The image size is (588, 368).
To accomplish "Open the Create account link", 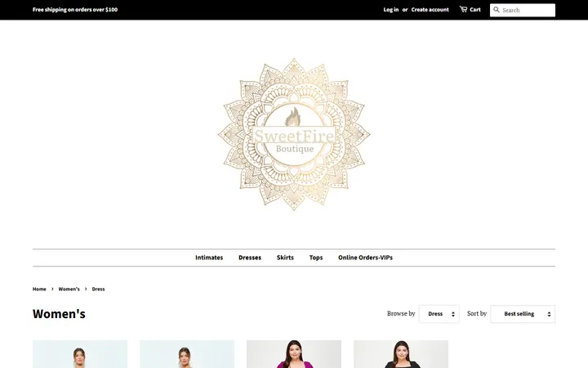I will tap(430, 10).
